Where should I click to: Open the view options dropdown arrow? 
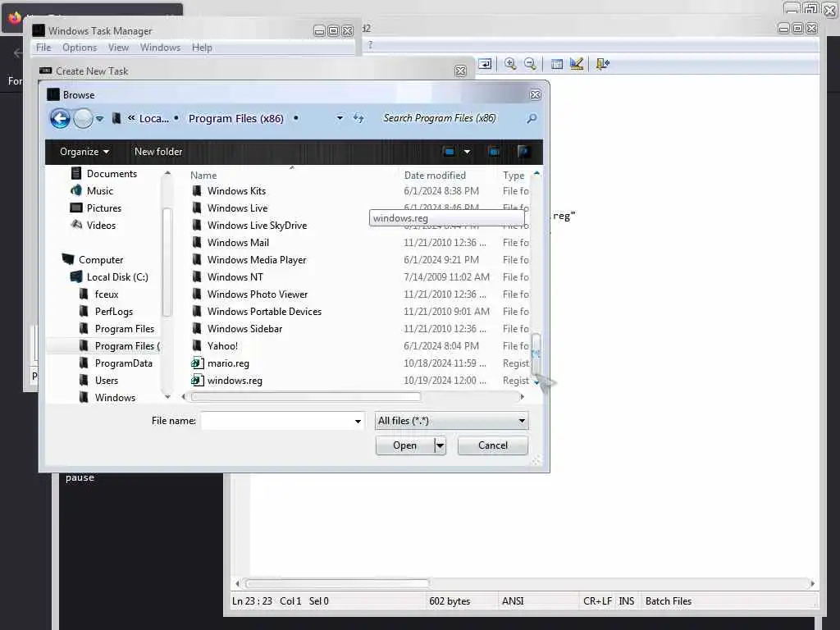pyautogui.click(x=467, y=152)
